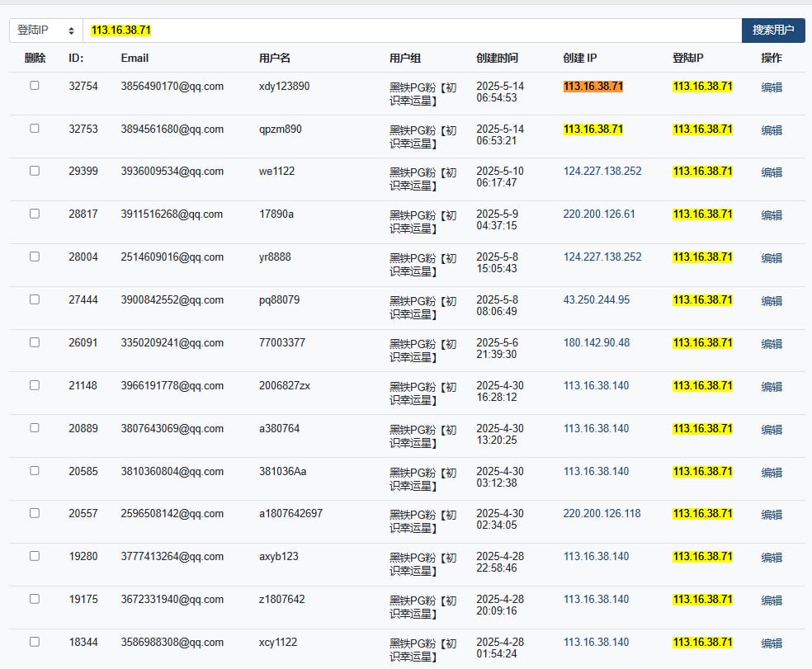Check the box for user ID 32754

(35, 86)
